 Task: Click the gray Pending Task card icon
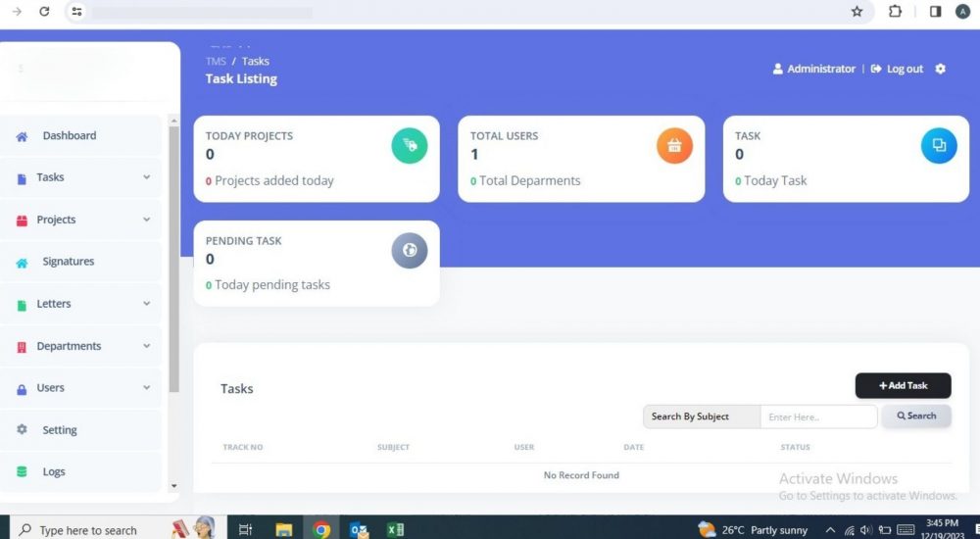coord(410,250)
